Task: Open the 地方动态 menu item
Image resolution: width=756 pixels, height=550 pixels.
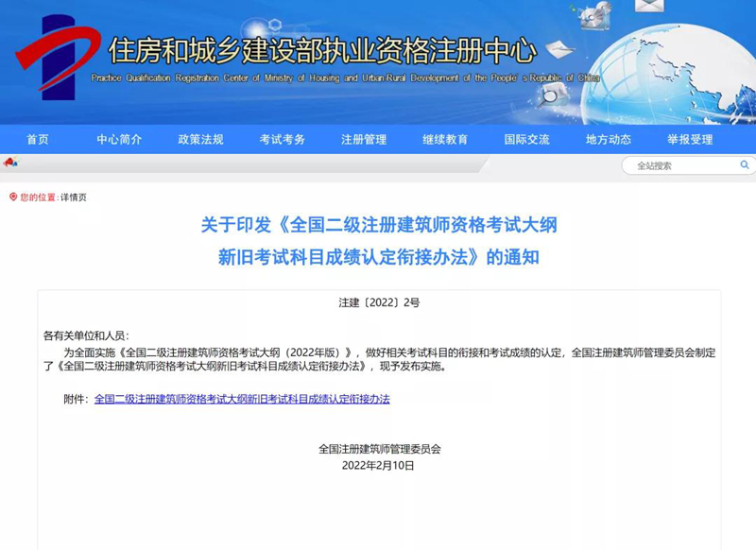Action: coord(609,140)
